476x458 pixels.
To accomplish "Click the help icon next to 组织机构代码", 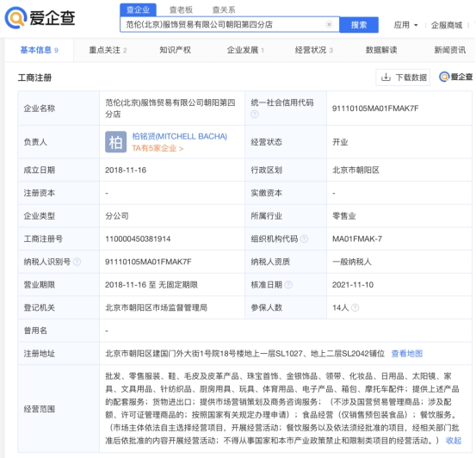I will [304, 239].
